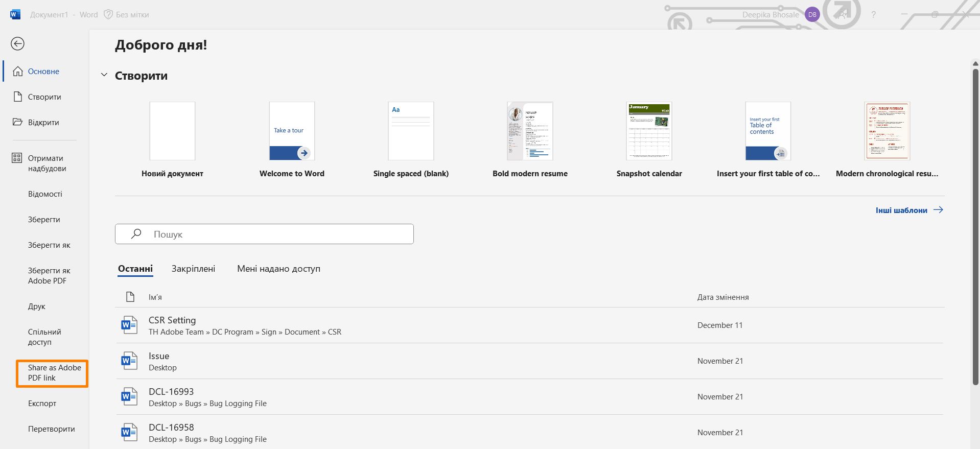The height and width of the screenshot is (449, 980).
Task: Switch to the Закріплені tab
Action: 193,269
